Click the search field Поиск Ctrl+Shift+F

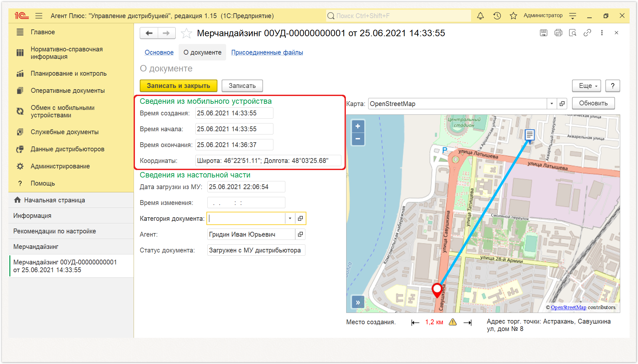[x=399, y=16]
